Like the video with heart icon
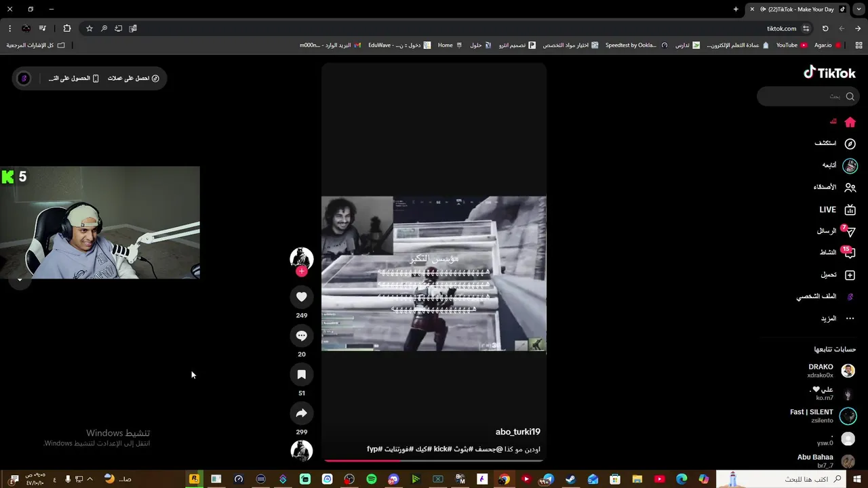Screen dimensions: 868x488 302,297
